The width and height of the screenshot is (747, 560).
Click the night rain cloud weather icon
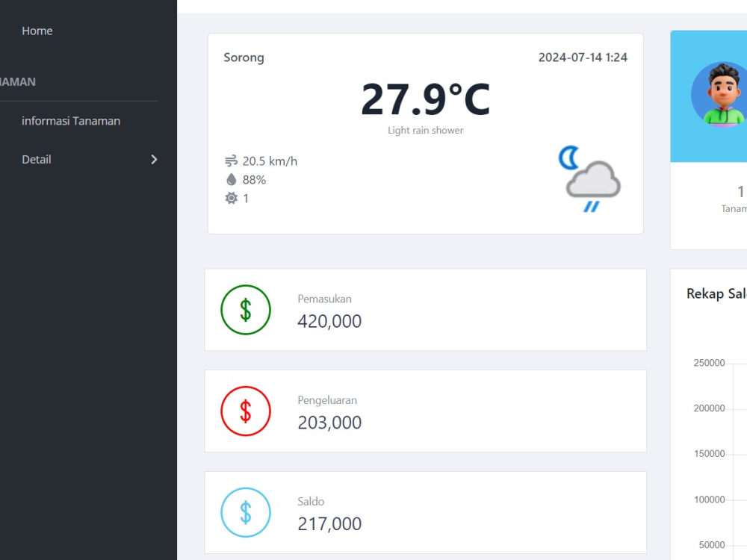pos(590,179)
